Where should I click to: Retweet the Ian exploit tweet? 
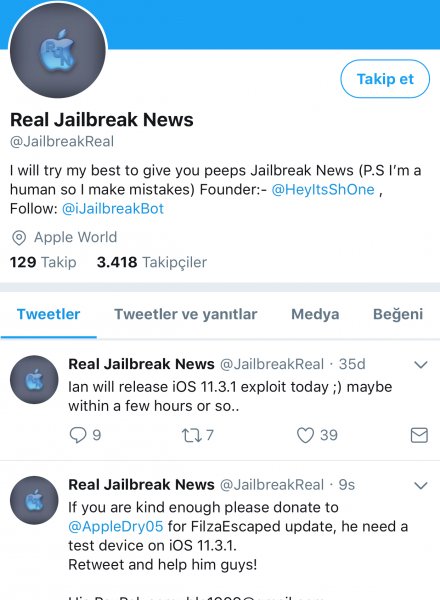[190, 435]
